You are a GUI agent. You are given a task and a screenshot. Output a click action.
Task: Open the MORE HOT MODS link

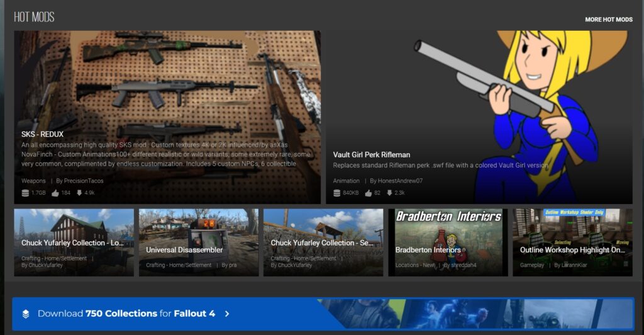click(x=609, y=20)
